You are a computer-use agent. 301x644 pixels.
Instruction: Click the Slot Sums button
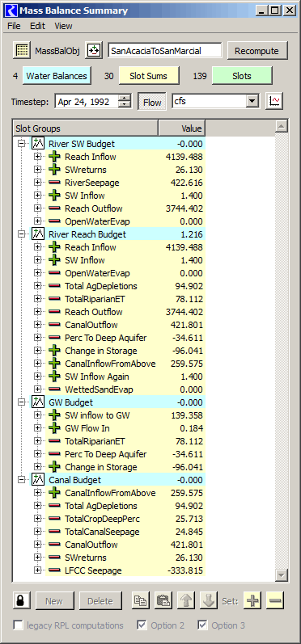click(148, 76)
